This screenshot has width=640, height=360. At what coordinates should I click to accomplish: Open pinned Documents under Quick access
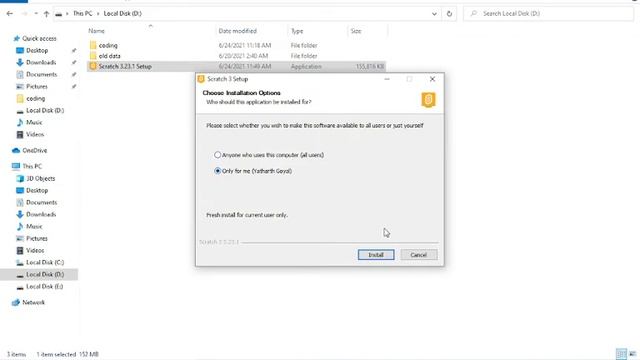coord(41,74)
